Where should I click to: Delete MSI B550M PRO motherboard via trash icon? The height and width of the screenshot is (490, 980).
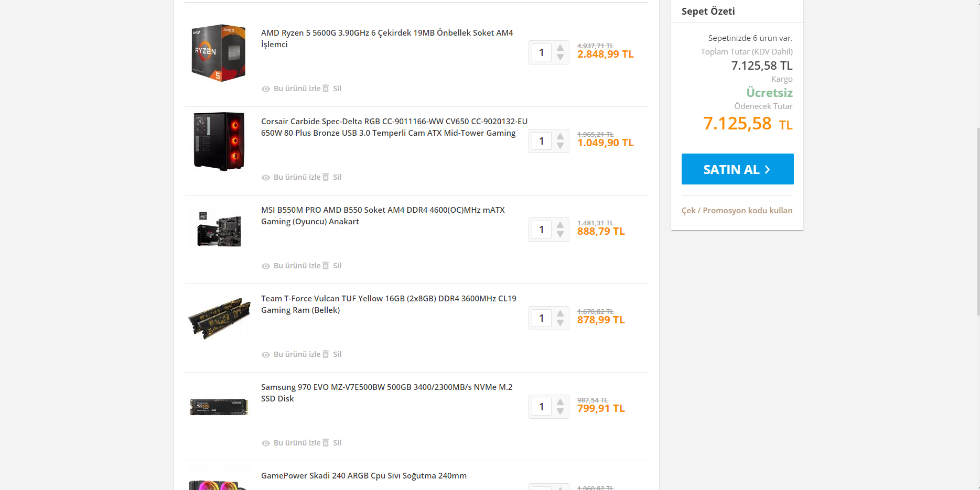coord(326,266)
